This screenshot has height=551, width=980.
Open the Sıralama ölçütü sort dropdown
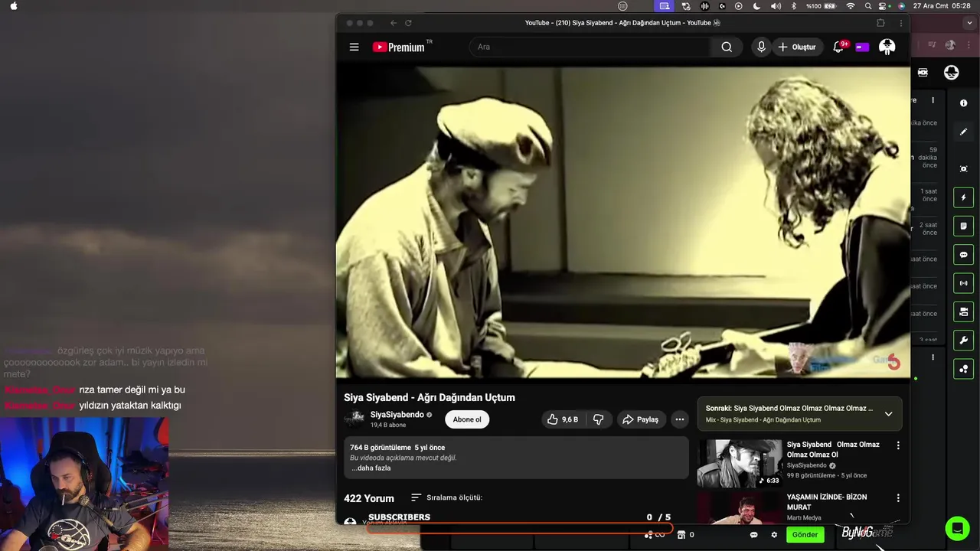coord(447,497)
